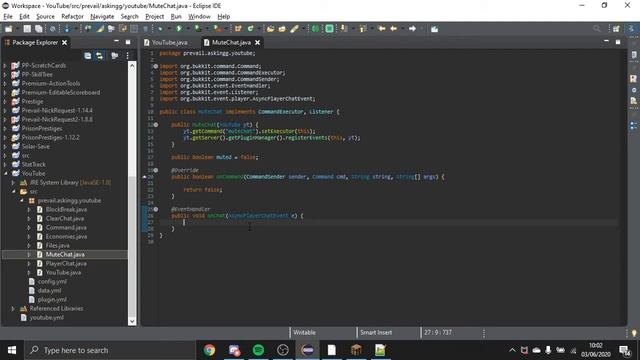Open Package Explorer view menu (three dots)
This screenshot has height=360, width=640.
127,56
